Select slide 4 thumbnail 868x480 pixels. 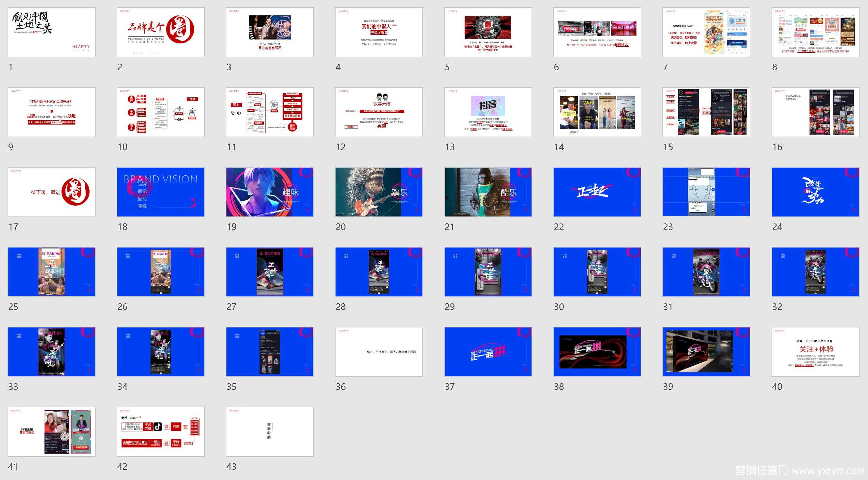pos(379,32)
